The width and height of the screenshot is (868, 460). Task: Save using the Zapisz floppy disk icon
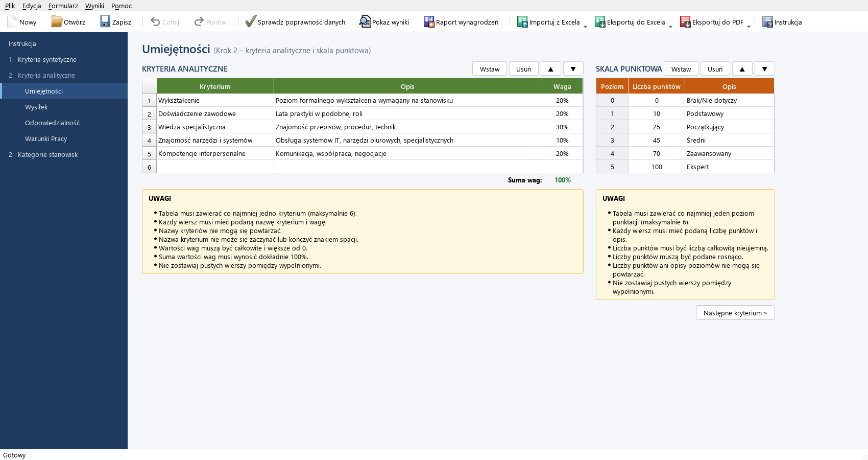tap(105, 22)
